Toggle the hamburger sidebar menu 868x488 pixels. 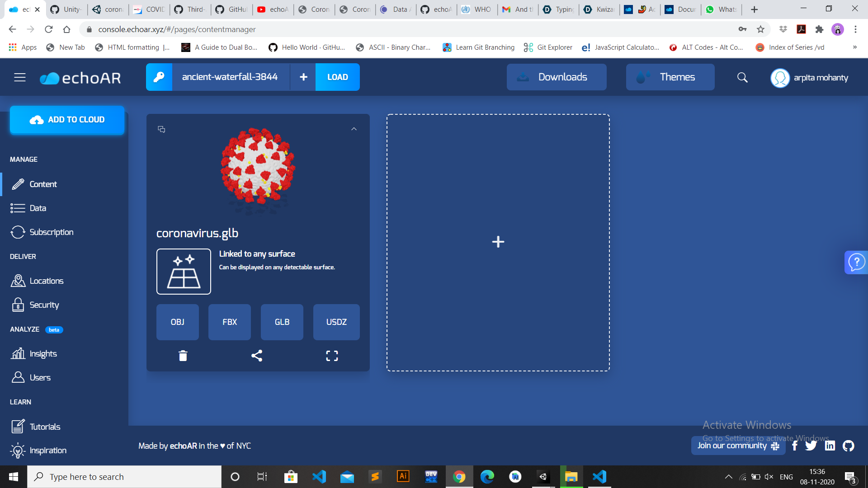(x=20, y=78)
